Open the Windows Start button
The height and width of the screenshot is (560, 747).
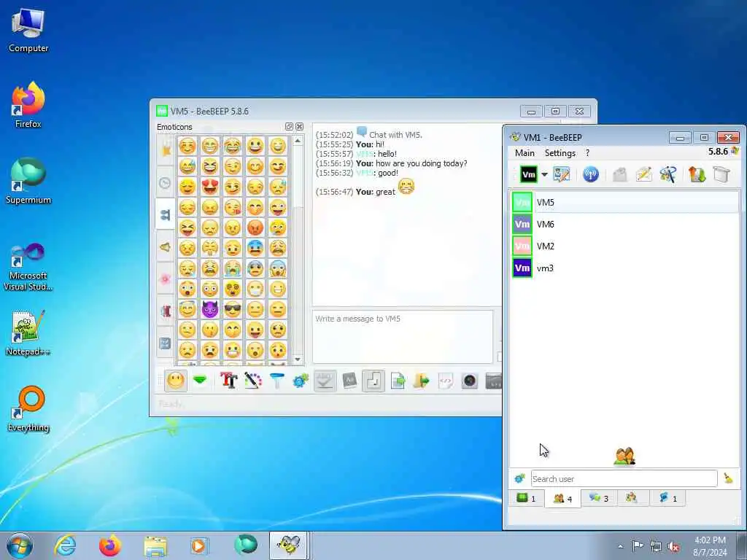coord(20,545)
